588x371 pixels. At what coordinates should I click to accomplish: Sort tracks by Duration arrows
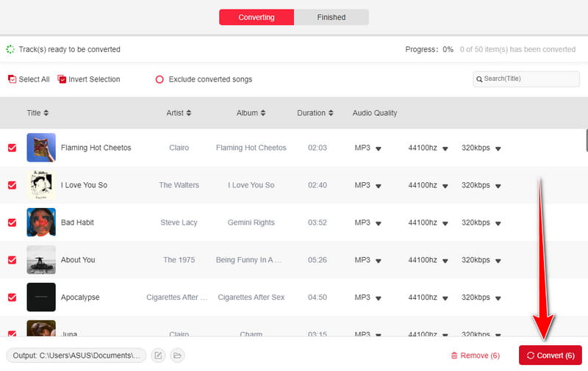[x=331, y=113]
